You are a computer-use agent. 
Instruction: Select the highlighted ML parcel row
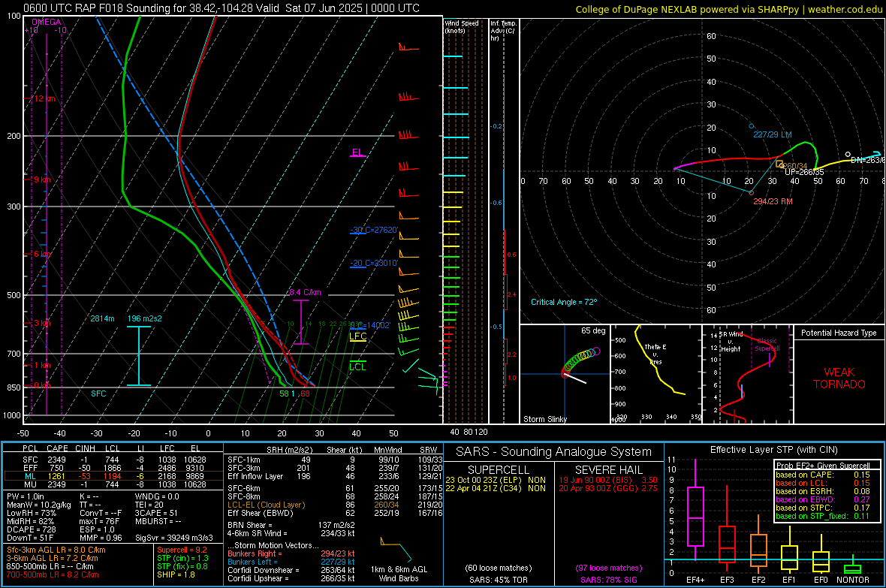pos(113,477)
